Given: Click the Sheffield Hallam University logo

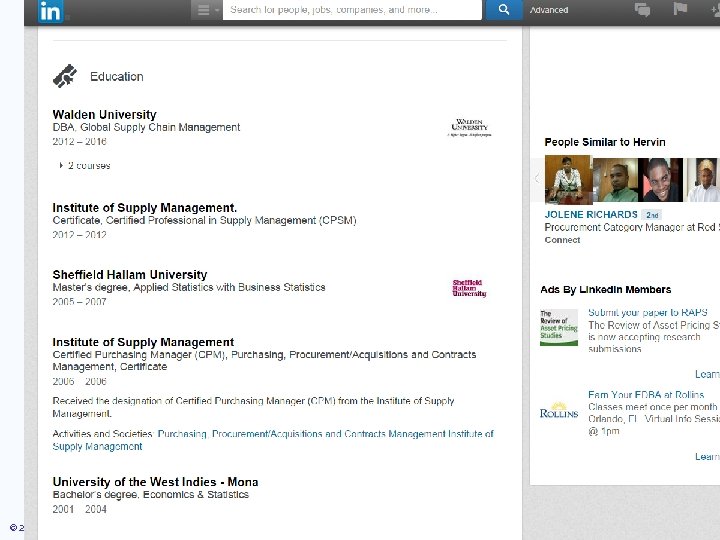Looking at the screenshot, I should coord(469,288).
